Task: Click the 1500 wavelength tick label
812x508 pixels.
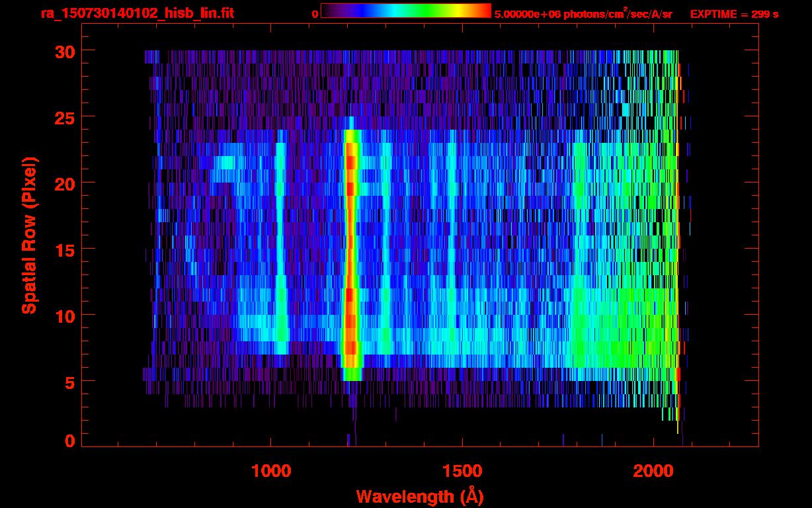Action: pos(462,471)
